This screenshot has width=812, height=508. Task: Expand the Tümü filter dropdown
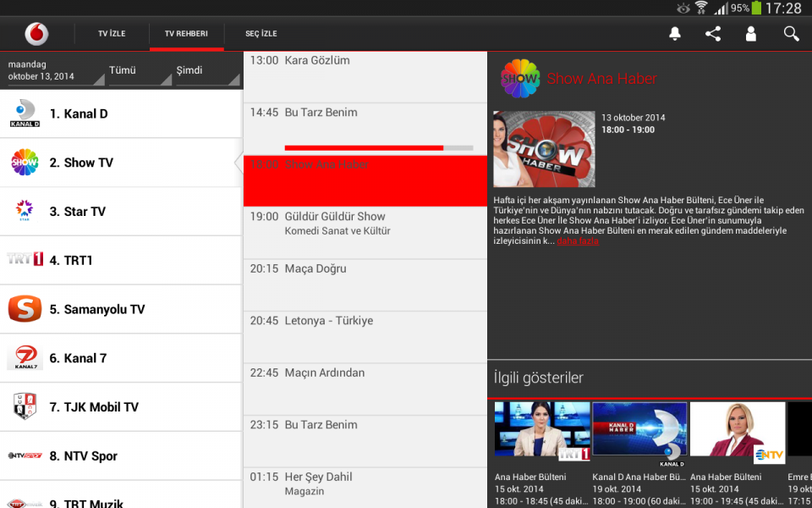pyautogui.click(x=140, y=71)
